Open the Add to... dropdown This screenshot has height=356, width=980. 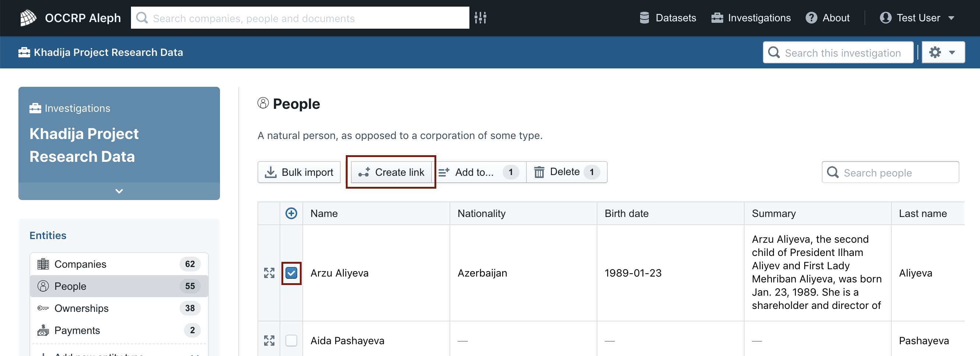point(479,172)
